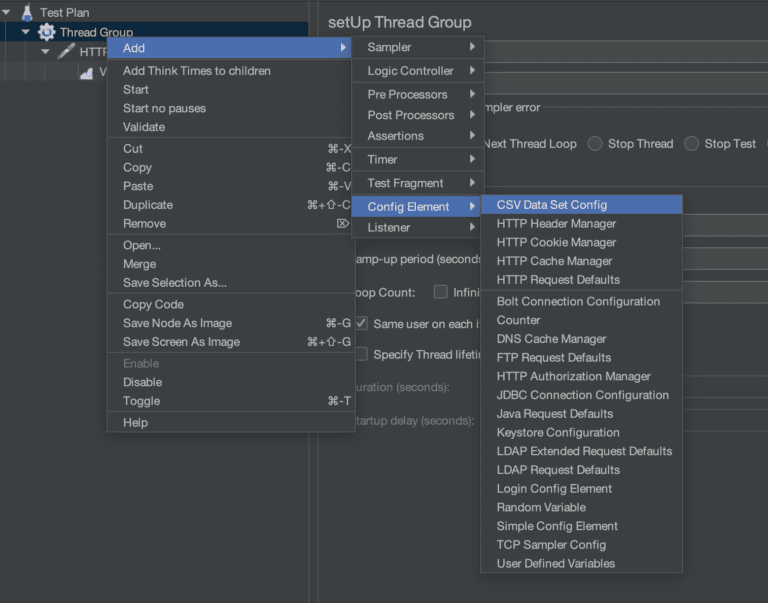This screenshot has width=768, height=603.
Task: Click the Thread Group gear icon
Action: (x=46, y=32)
